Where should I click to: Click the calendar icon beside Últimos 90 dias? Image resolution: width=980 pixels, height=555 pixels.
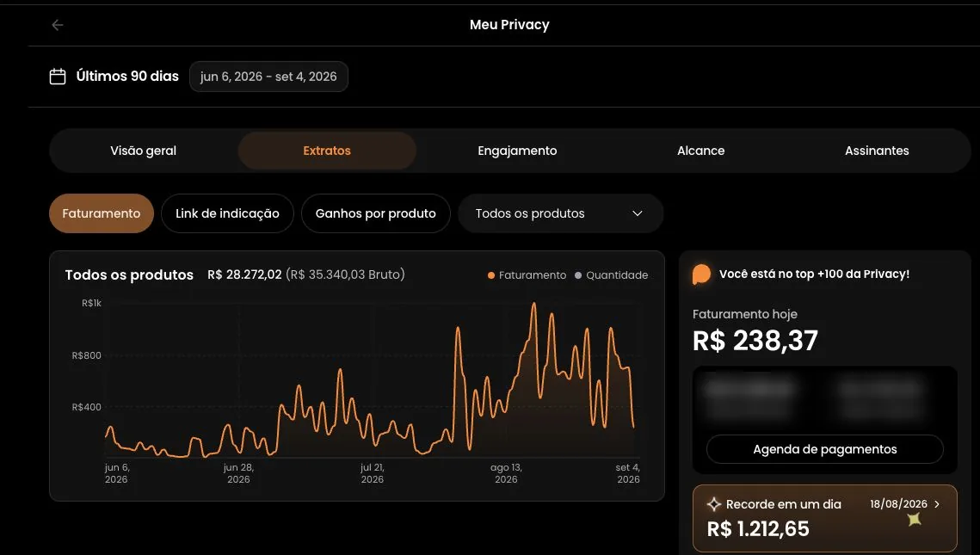58,77
